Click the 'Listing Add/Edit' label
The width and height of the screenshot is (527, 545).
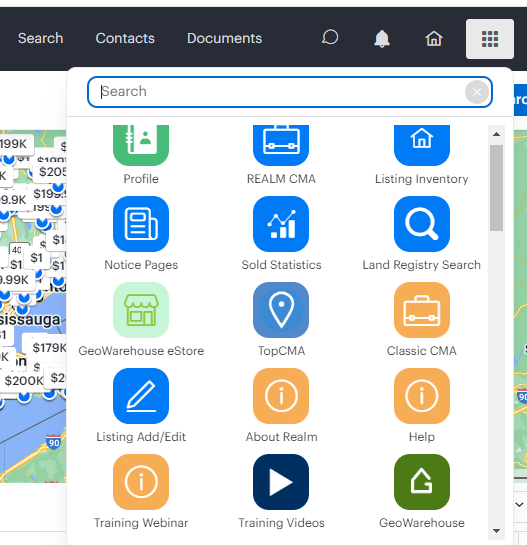pyautogui.click(x=141, y=437)
